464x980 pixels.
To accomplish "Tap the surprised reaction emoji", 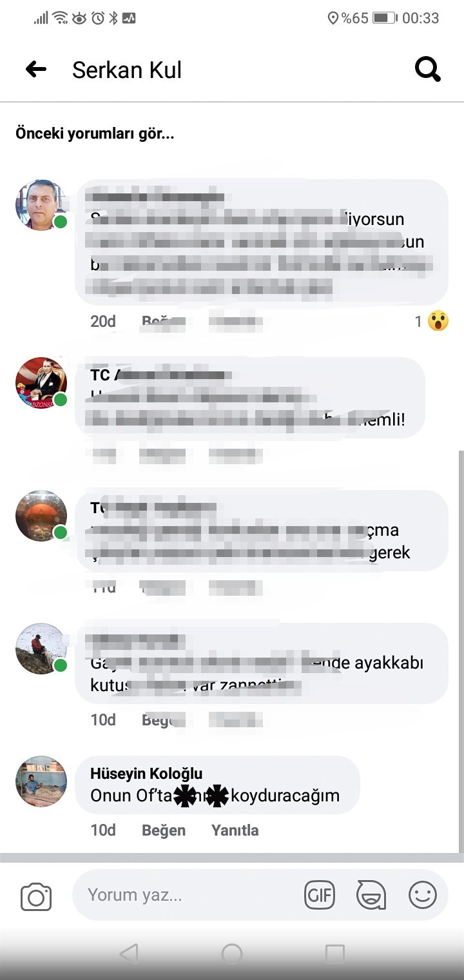I will 438,320.
